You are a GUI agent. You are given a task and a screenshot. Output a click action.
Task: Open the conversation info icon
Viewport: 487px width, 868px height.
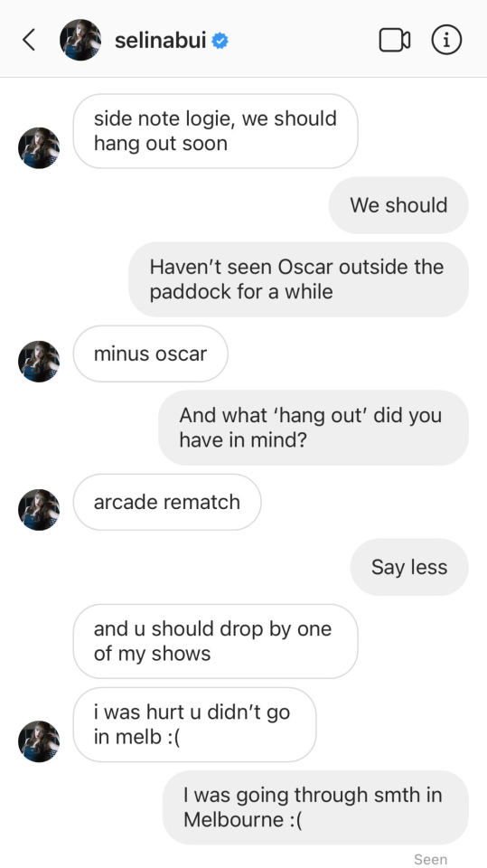click(x=446, y=40)
